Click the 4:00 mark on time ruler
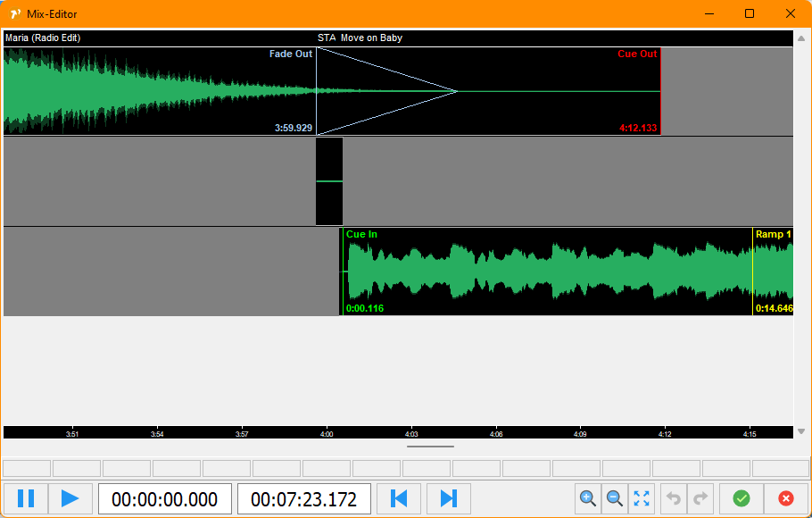The image size is (812, 518). pyautogui.click(x=327, y=434)
